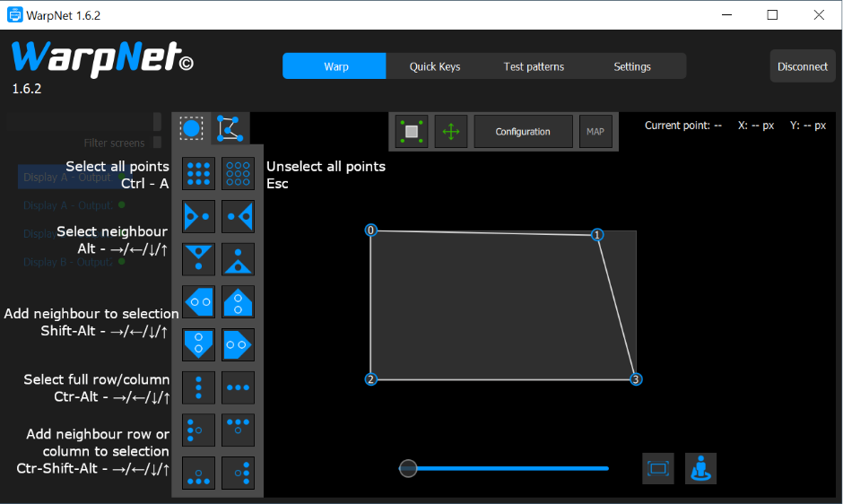Image resolution: width=843 pixels, height=504 pixels.
Task: Select warp corner point 1
Action: tap(596, 235)
